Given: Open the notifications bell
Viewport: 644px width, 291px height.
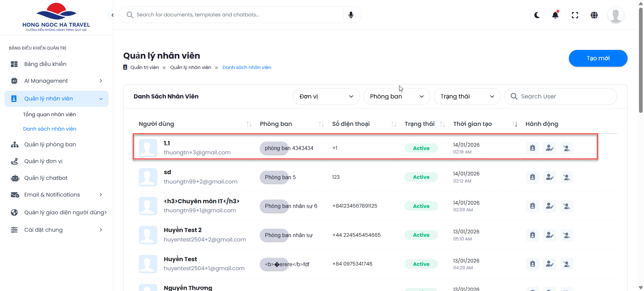Looking at the screenshot, I should (x=555, y=15).
